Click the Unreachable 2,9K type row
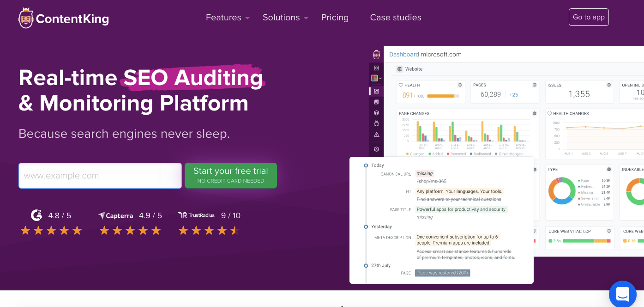644x307 pixels. [594, 204]
